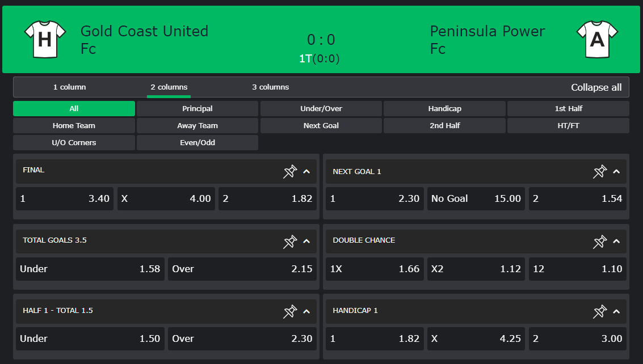Pin the FINAL market panel
This screenshot has height=364, width=643.
[x=290, y=171]
